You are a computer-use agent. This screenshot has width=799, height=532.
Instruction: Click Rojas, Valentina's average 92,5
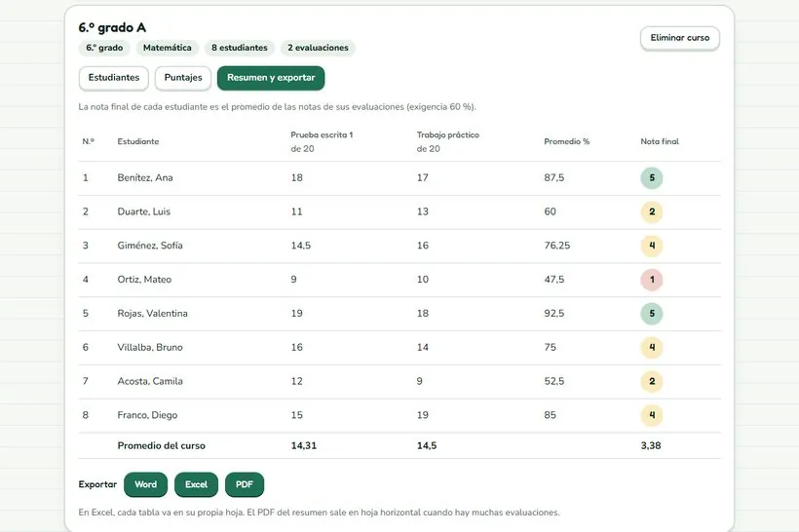pos(553,314)
